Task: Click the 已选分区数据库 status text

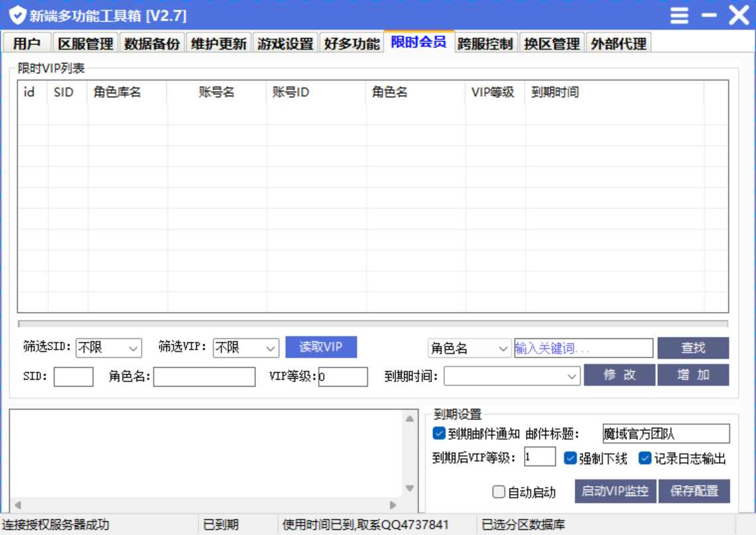Action: click(523, 524)
